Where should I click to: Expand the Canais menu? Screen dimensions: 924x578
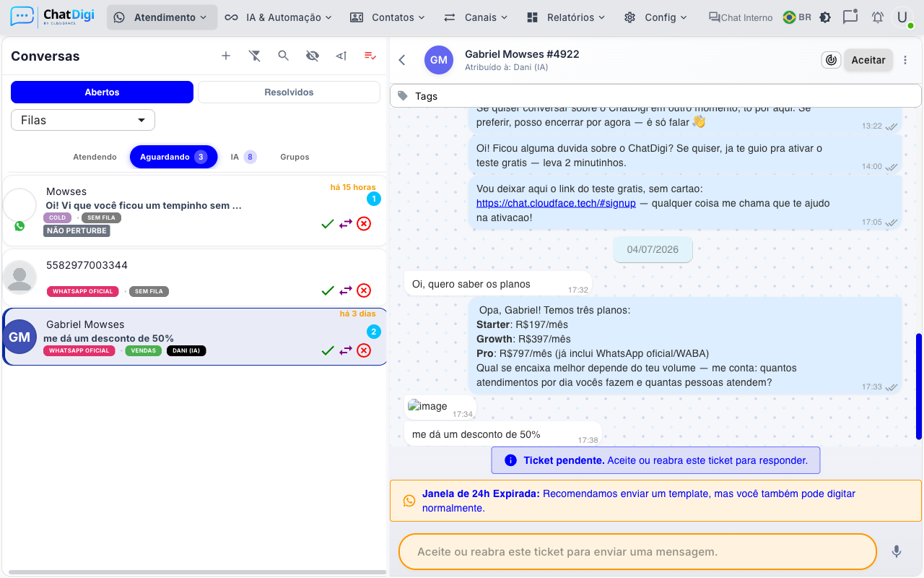pos(475,17)
